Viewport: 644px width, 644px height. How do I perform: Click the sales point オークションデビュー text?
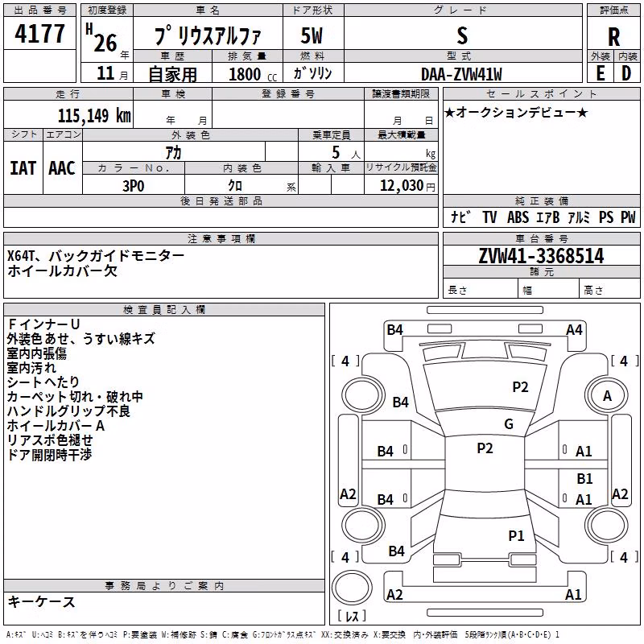click(516, 112)
